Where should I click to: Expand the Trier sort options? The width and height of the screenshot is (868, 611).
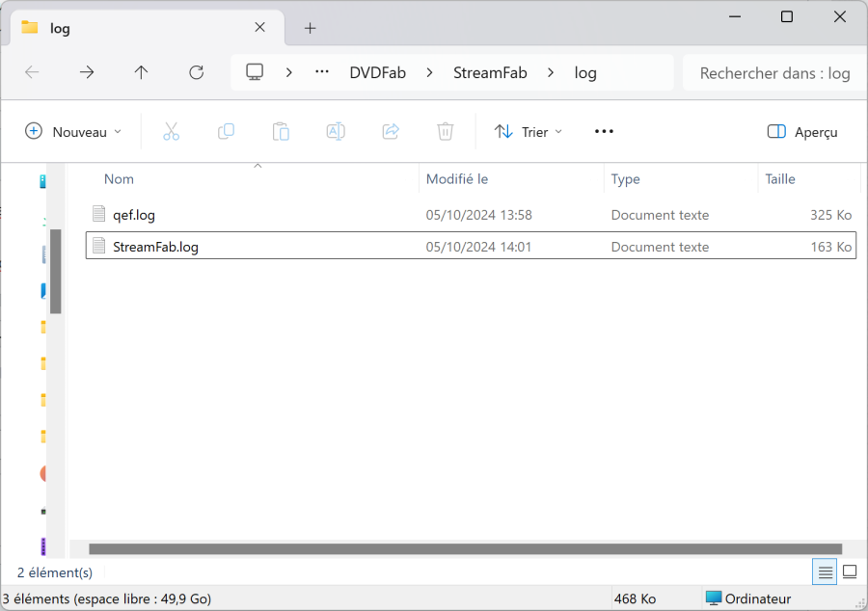(528, 132)
